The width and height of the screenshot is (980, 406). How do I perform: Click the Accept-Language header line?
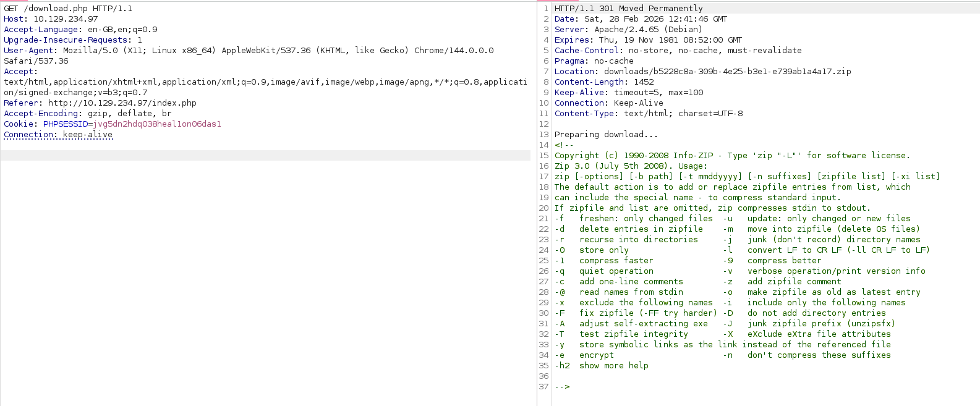pyautogui.click(x=80, y=30)
